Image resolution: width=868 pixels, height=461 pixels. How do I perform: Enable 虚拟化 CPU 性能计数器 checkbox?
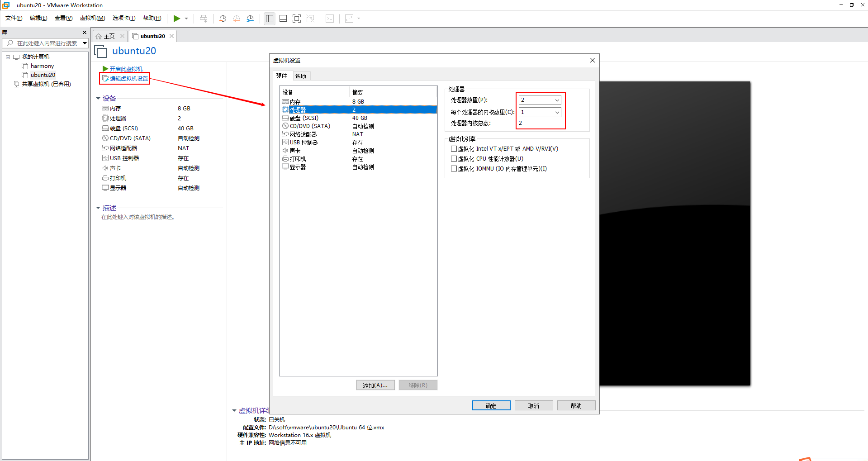point(454,159)
